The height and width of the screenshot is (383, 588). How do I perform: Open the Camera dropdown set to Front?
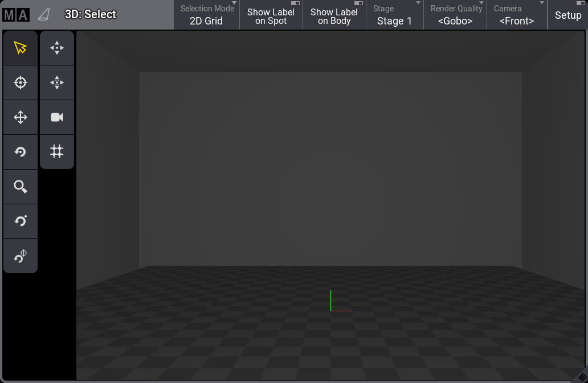[x=517, y=15]
